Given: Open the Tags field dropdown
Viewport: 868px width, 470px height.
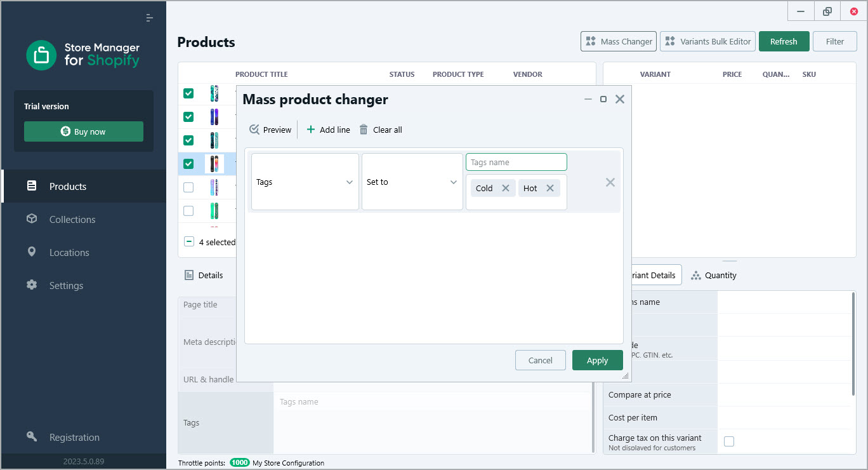Looking at the screenshot, I should tap(305, 182).
